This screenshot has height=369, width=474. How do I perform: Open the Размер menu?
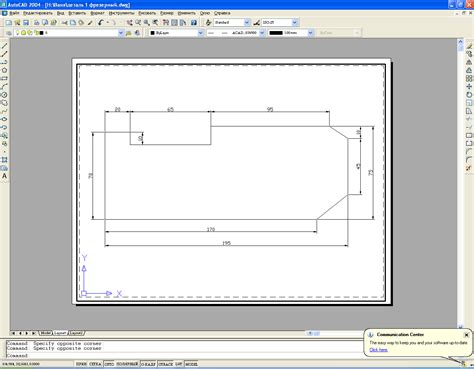point(167,13)
